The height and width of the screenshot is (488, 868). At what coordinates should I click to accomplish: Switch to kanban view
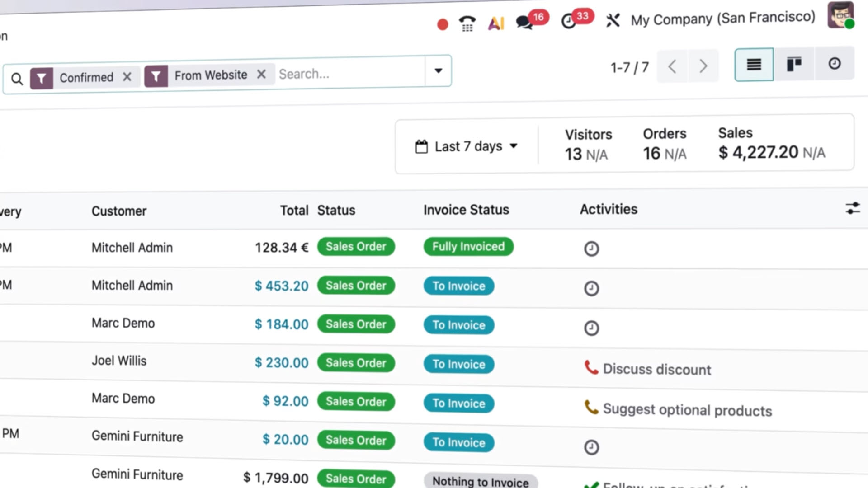[x=795, y=64]
